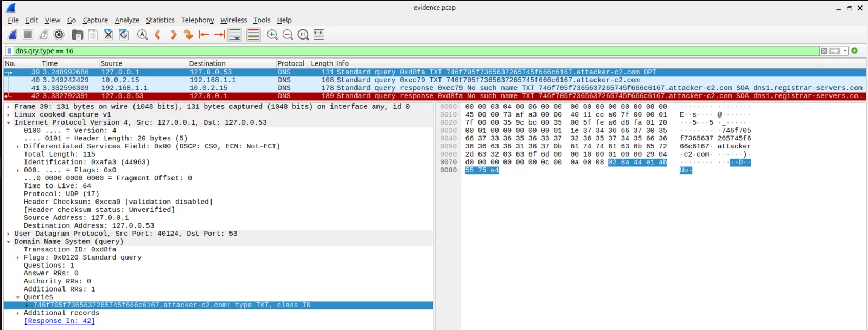The width and height of the screenshot is (868, 330).
Task: Click the dns.qry.type display filter field
Action: click(x=380, y=51)
